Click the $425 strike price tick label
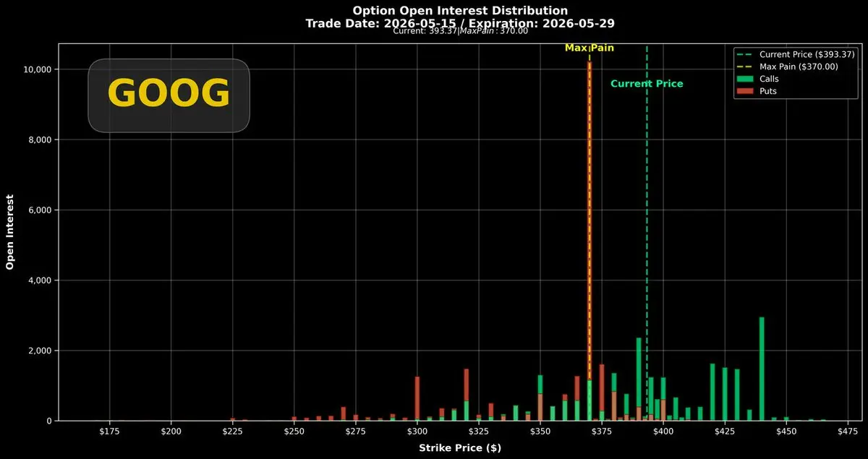This screenshot has width=868, height=459. [x=725, y=431]
